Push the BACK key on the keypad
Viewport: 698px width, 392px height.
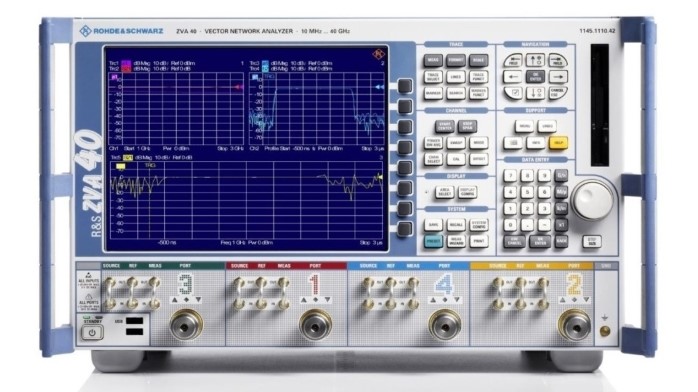click(x=561, y=241)
